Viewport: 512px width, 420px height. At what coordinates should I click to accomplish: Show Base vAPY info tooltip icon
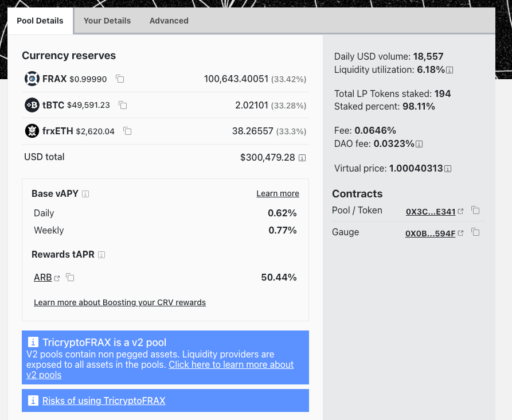[85, 194]
